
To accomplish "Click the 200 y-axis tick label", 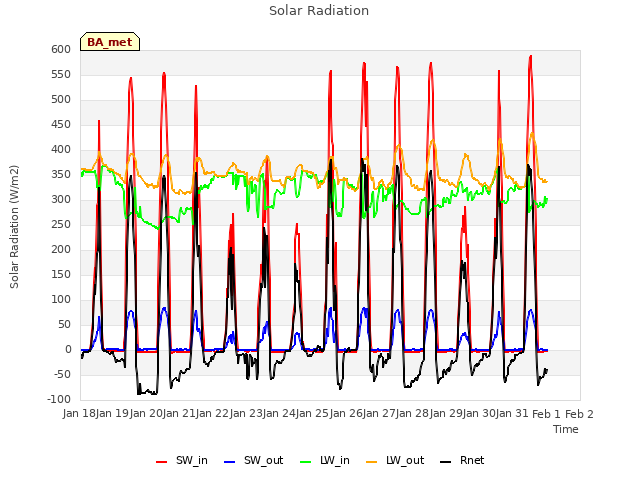I will pyautogui.click(x=61, y=250).
